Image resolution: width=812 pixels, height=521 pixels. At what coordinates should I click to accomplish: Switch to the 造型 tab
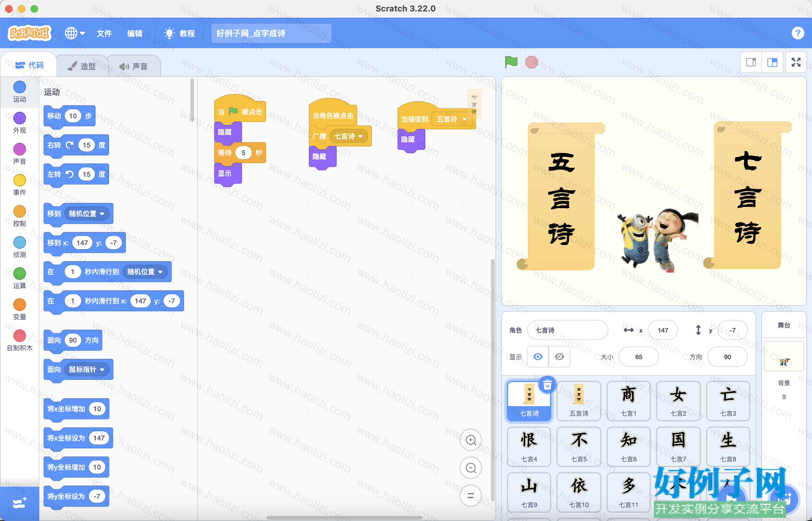tap(82, 66)
